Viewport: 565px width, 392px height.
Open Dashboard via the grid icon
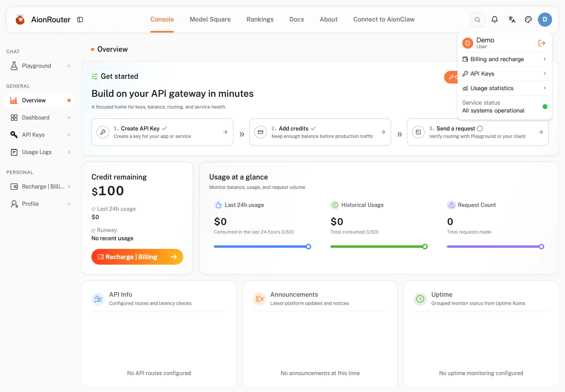pos(14,118)
